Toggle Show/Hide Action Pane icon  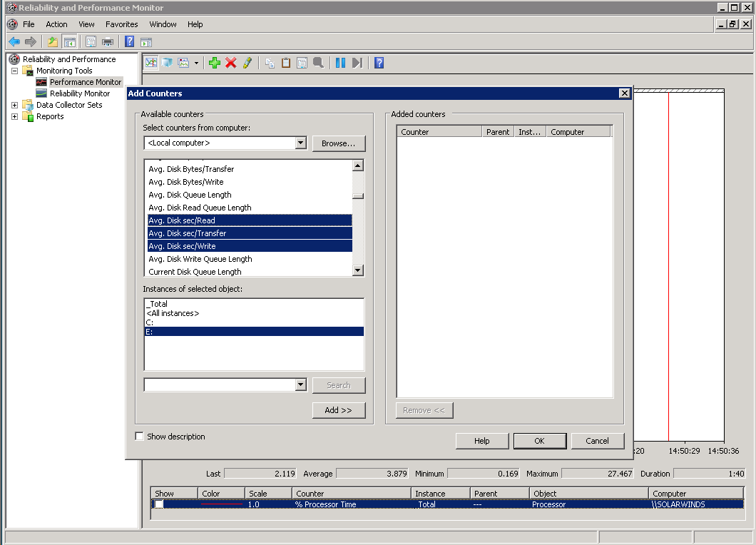(146, 42)
